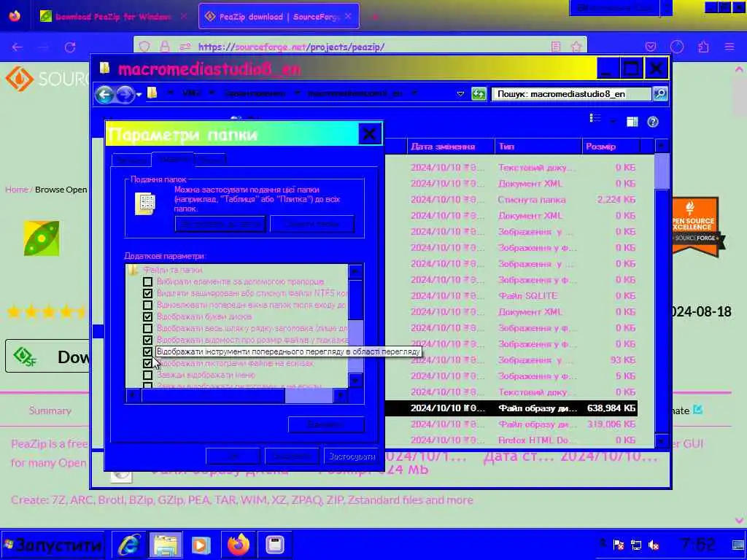The image size is (747, 560).
Task: Refresh the Explorer folder view
Action: [x=479, y=94]
